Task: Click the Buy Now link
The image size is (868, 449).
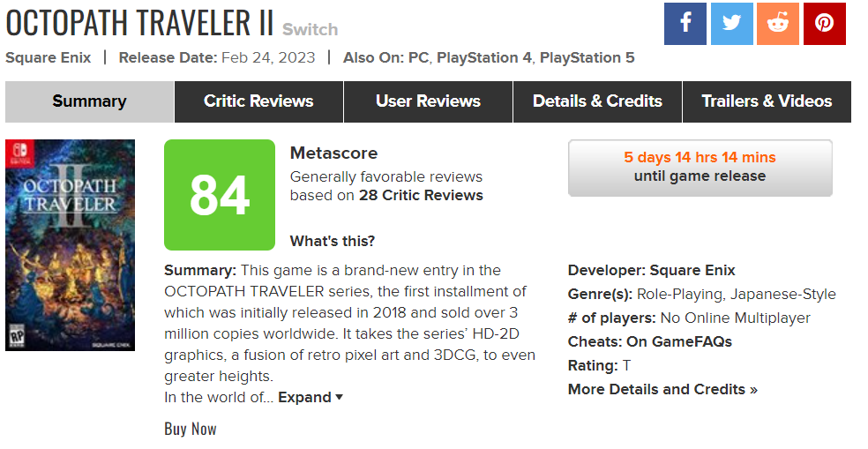Action: tap(191, 429)
